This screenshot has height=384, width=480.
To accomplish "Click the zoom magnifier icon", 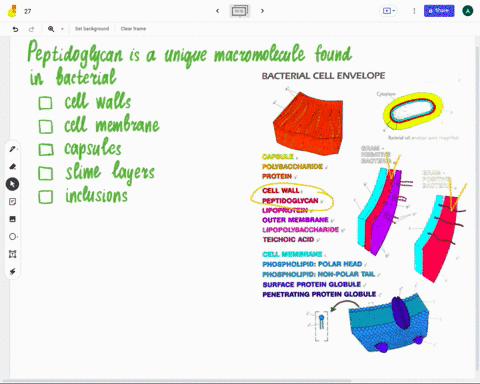I will (51, 29).
